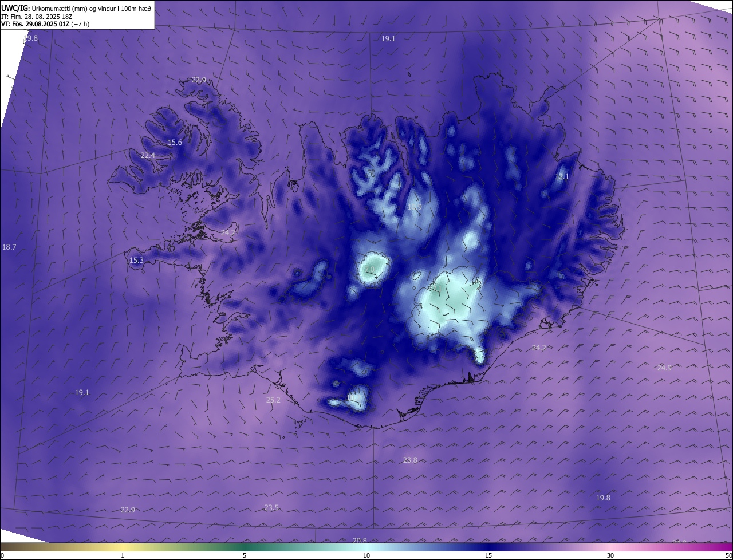Click the 15.3 value at Snæfellsnes tip
Image resolution: width=733 pixels, height=560 pixels.
[136, 261]
